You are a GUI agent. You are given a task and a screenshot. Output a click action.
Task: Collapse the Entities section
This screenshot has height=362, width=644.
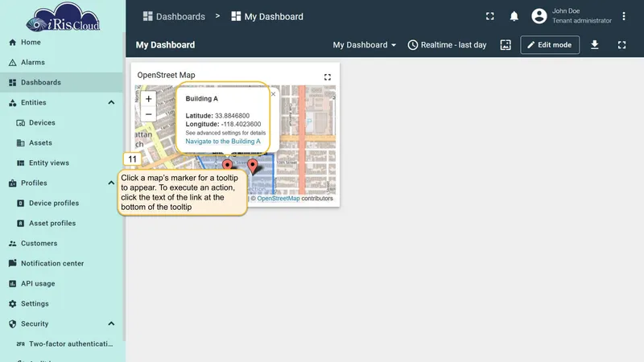[111, 103]
